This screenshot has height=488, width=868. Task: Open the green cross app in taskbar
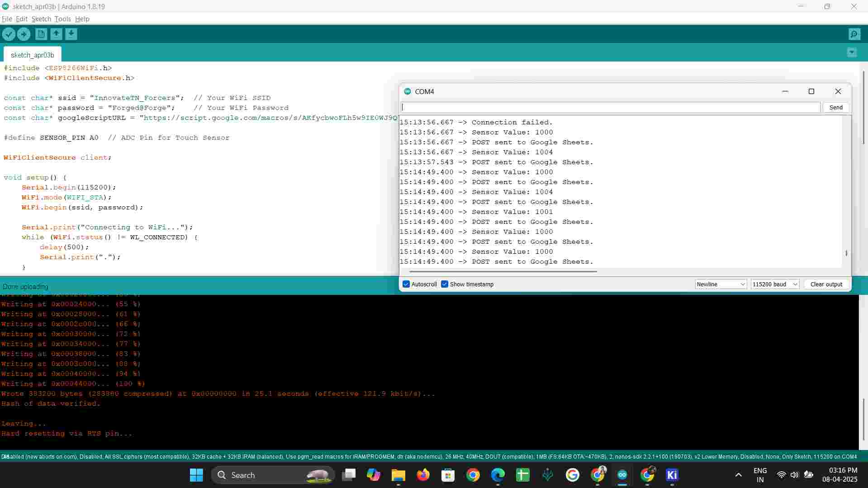tap(522, 475)
